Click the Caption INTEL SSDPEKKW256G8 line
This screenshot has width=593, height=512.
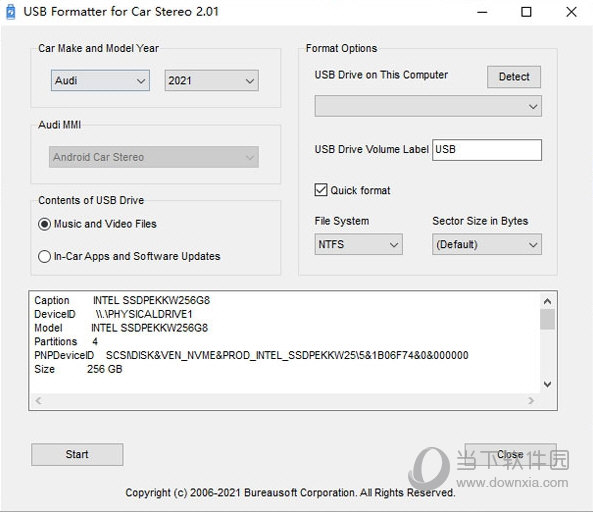pyautogui.click(x=122, y=300)
